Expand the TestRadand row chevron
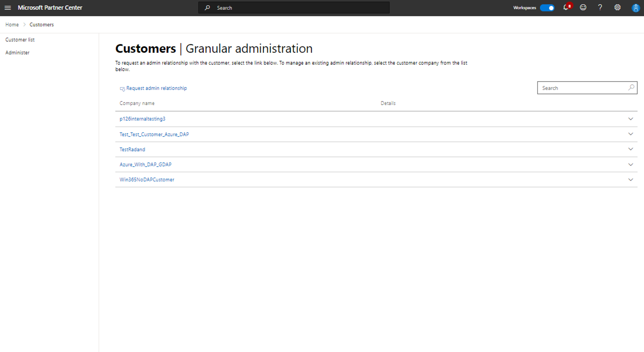 click(631, 149)
